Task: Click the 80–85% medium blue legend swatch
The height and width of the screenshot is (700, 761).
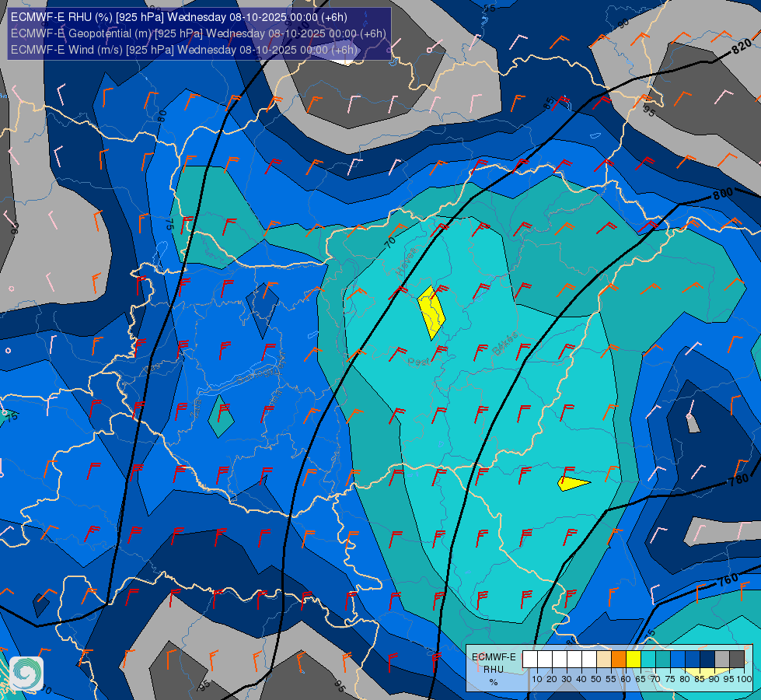Action: [x=693, y=660]
